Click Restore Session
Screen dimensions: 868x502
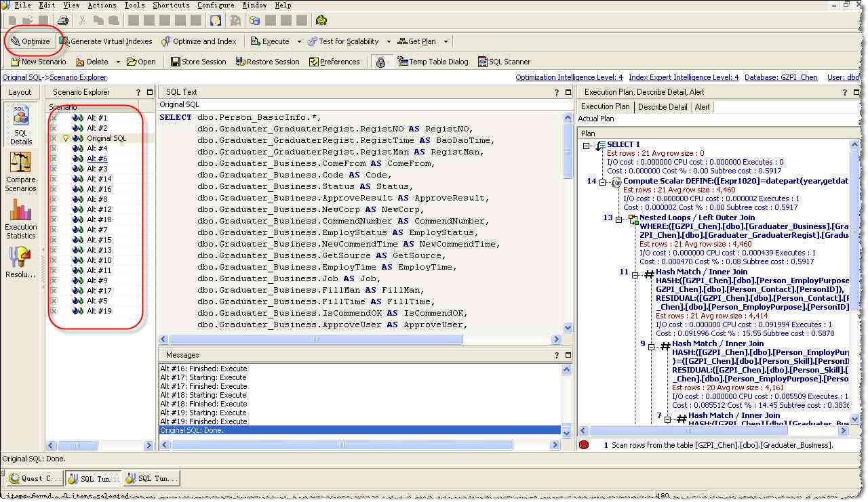[x=268, y=62]
